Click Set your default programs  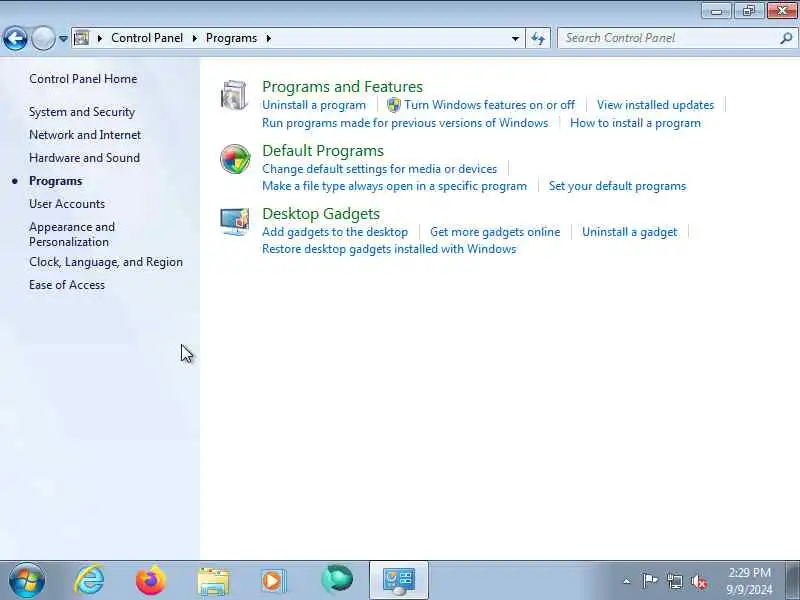click(617, 186)
